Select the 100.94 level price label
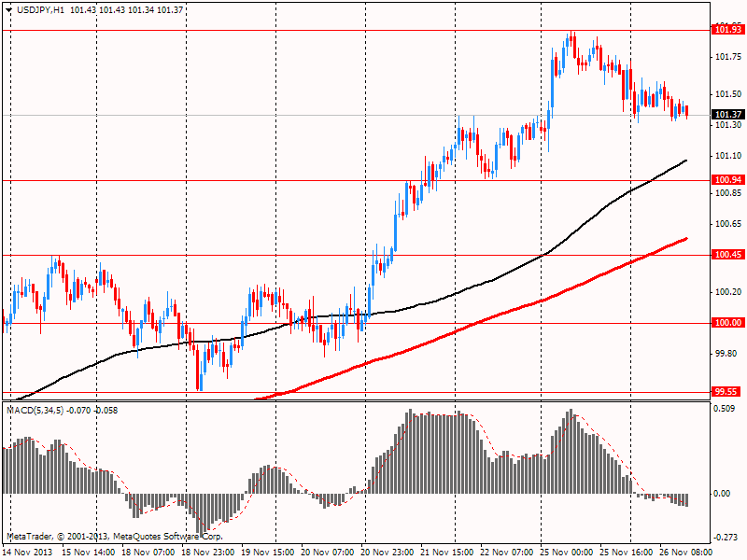747x560 pixels. point(728,179)
